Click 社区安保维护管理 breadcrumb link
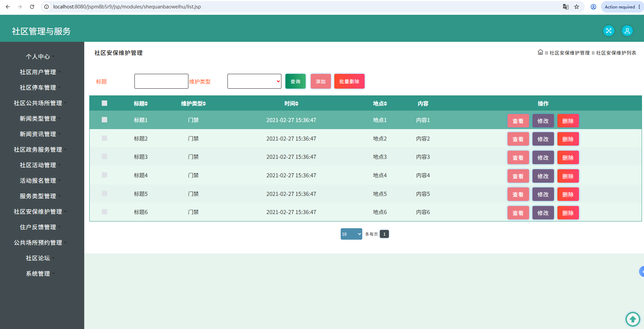644x329 pixels. [x=570, y=53]
